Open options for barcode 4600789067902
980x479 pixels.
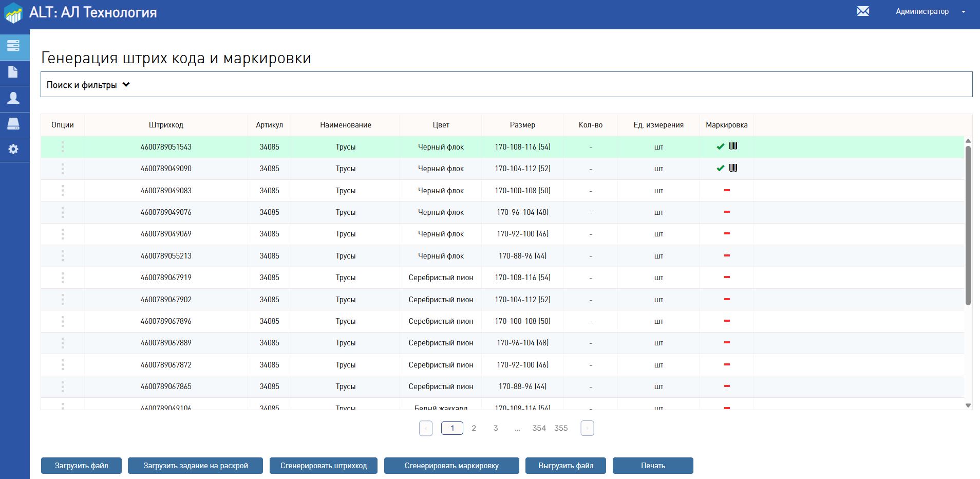63,300
